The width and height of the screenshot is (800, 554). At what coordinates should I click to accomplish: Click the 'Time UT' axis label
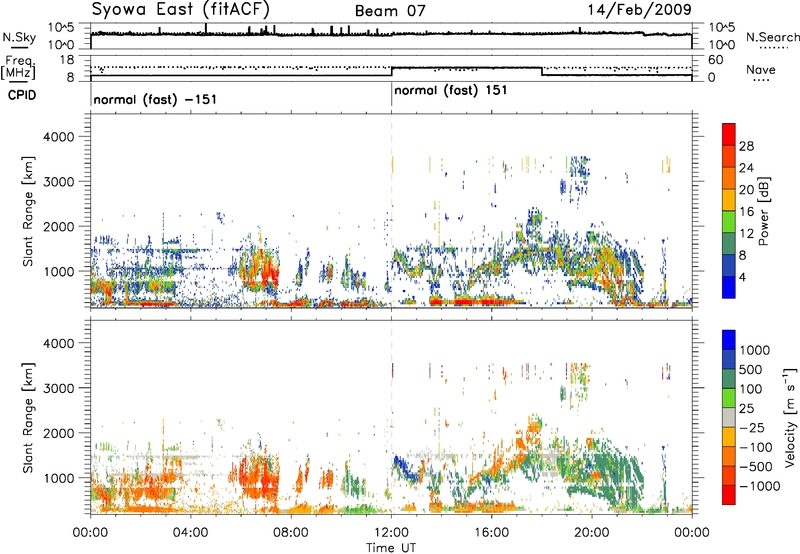point(391,548)
